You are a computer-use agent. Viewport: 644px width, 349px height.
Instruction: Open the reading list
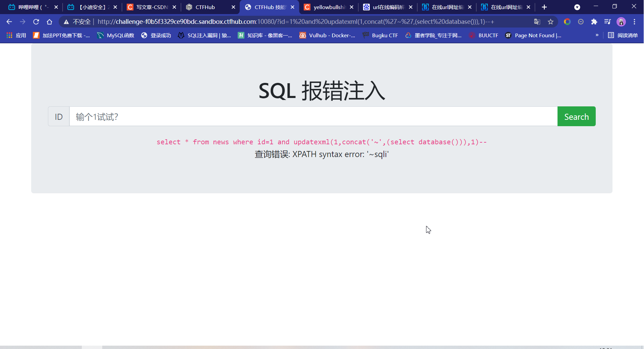pos(623,35)
